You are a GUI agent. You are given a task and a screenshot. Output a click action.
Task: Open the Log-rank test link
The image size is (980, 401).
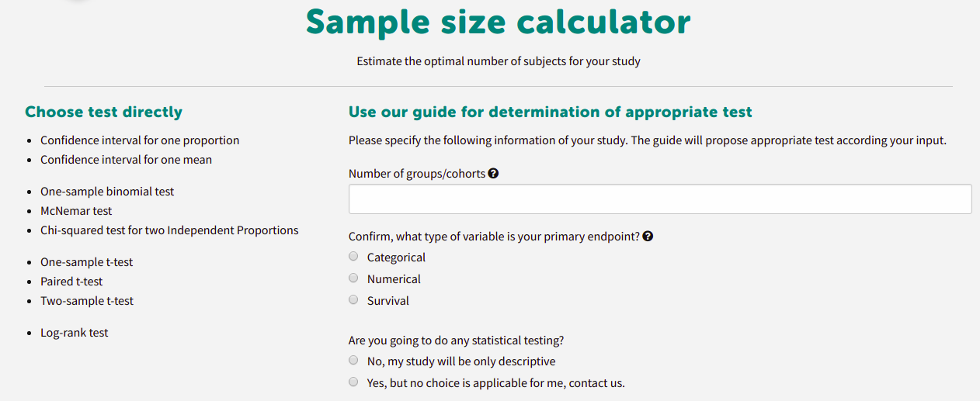[x=75, y=333]
